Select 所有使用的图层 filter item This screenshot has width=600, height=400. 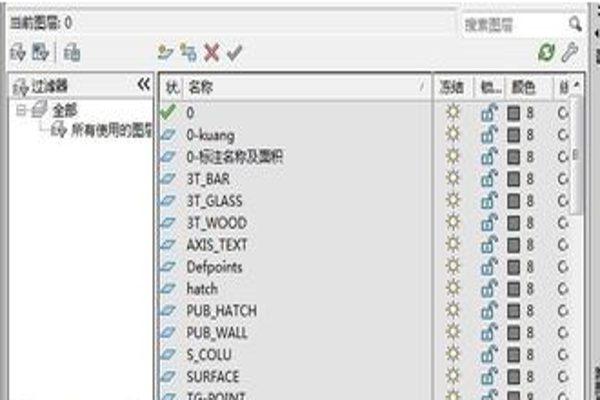coord(112,131)
